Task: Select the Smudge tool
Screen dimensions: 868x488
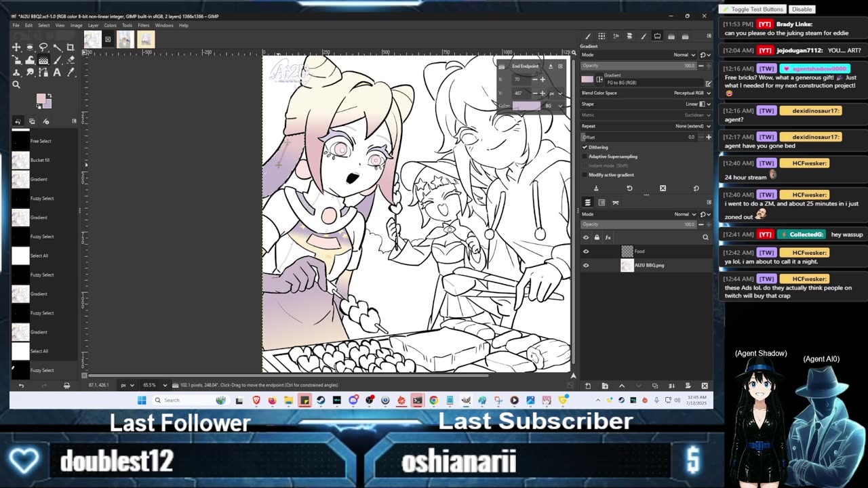Action: (x=30, y=72)
